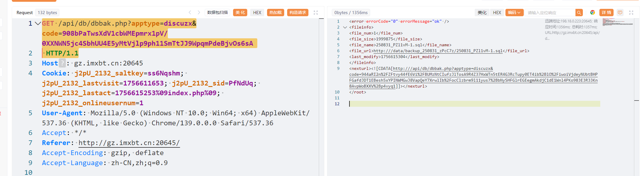Go to the next request with right arrow
Viewport: 644px width, 176px height.
point(199,12)
